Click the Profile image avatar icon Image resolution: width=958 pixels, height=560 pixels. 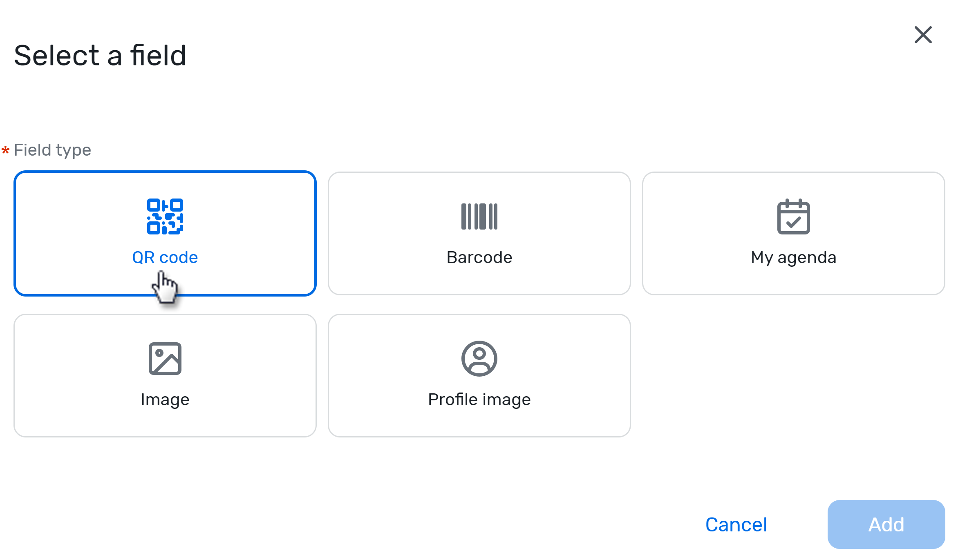point(479,359)
